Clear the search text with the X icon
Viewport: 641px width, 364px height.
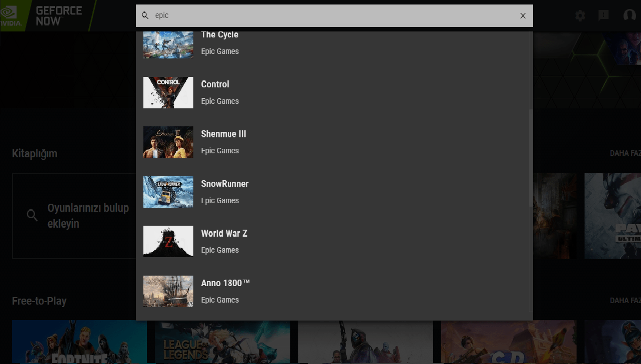(523, 15)
